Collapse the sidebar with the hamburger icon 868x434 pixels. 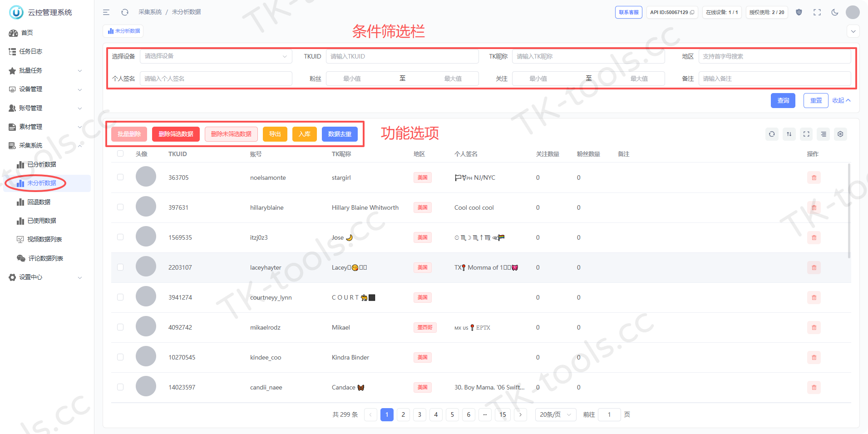(x=106, y=12)
